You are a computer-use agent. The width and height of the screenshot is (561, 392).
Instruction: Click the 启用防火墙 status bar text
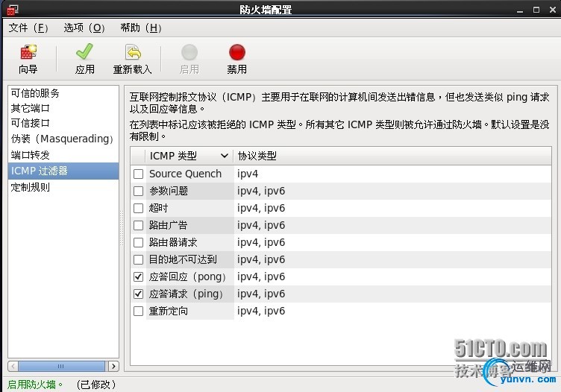pyautogui.click(x=35, y=385)
